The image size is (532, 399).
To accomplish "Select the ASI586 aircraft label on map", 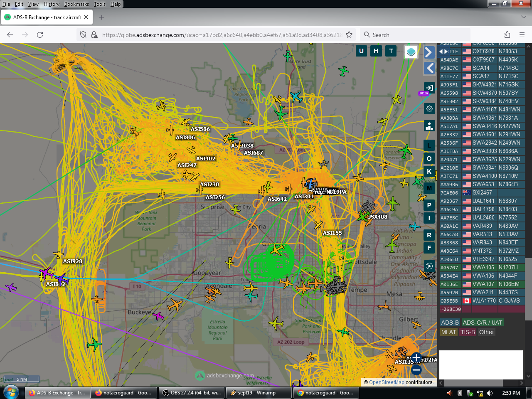I will tap(200, 129).
